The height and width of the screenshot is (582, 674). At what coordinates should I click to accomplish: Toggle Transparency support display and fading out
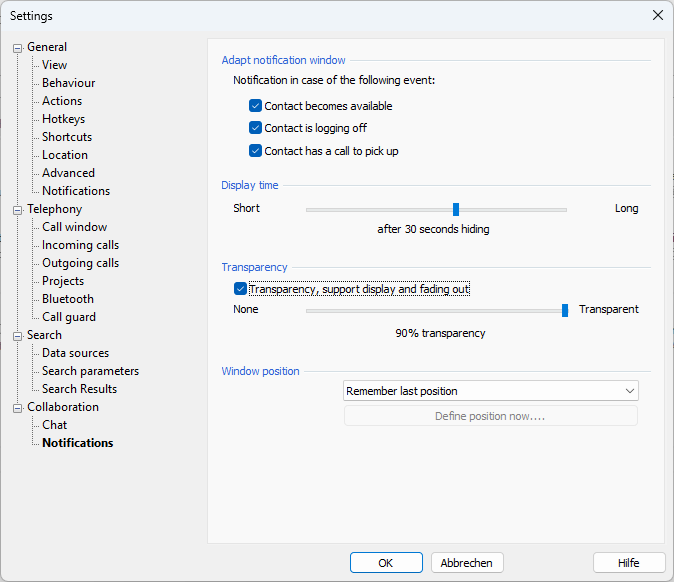click(240, 289)
